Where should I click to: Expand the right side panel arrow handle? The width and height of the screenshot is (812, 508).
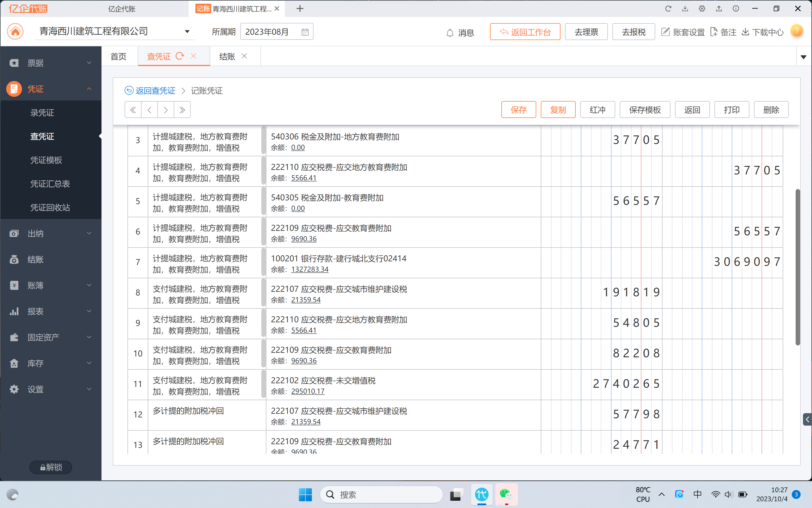point(807,419)
